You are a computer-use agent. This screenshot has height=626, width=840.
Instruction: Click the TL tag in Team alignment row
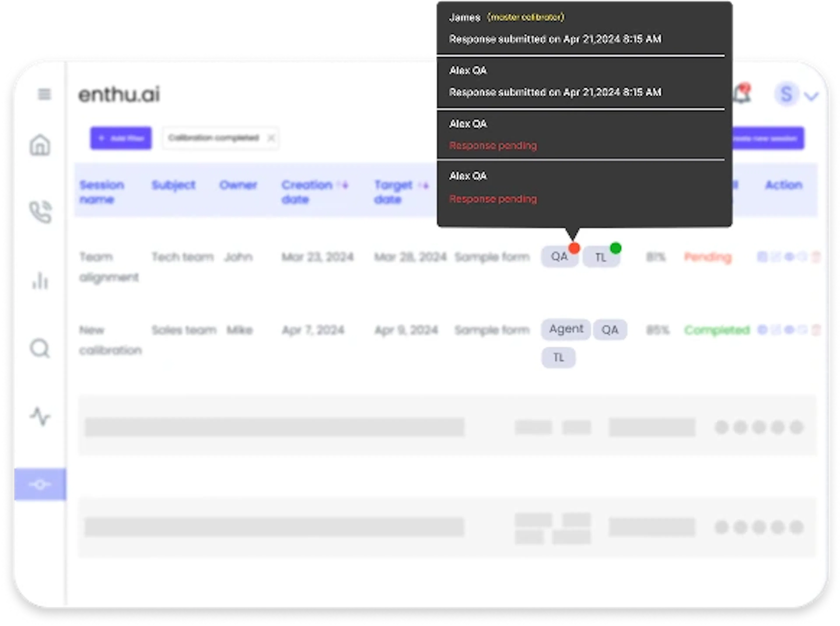tap(601, 257)
